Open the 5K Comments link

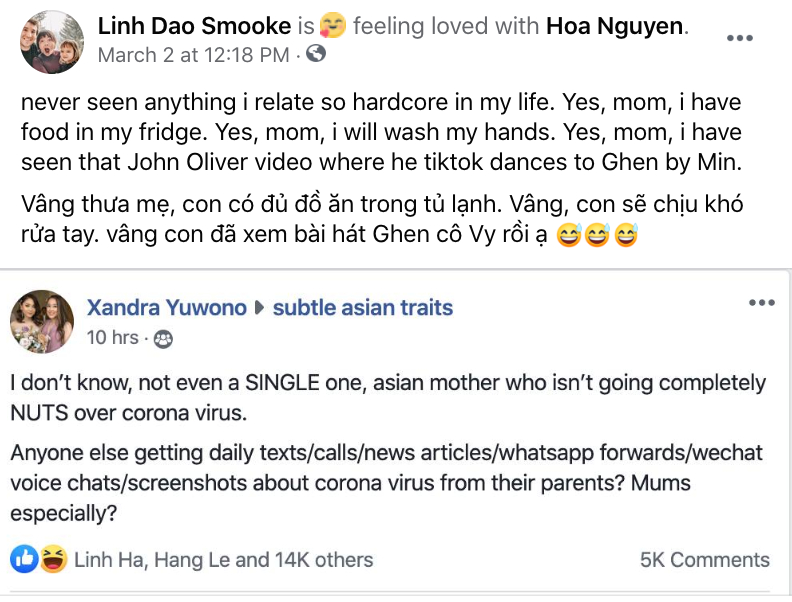pos(704,560)
